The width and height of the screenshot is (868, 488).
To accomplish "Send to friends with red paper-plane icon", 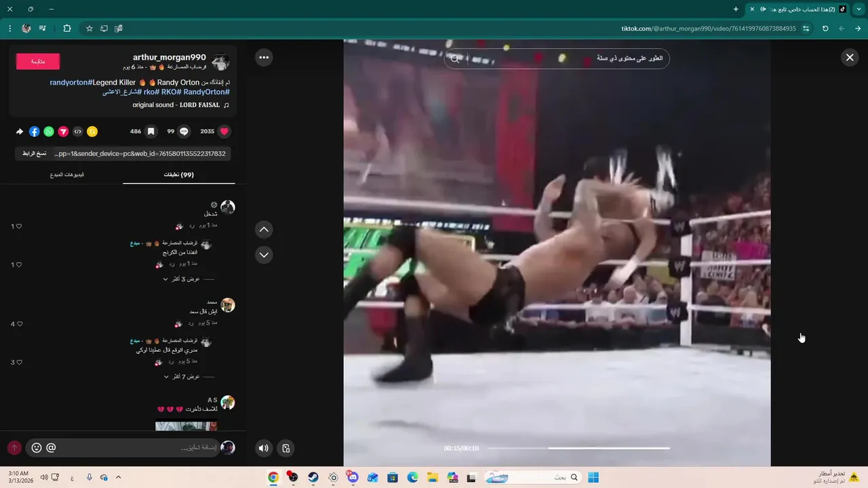I will (63, 131).
